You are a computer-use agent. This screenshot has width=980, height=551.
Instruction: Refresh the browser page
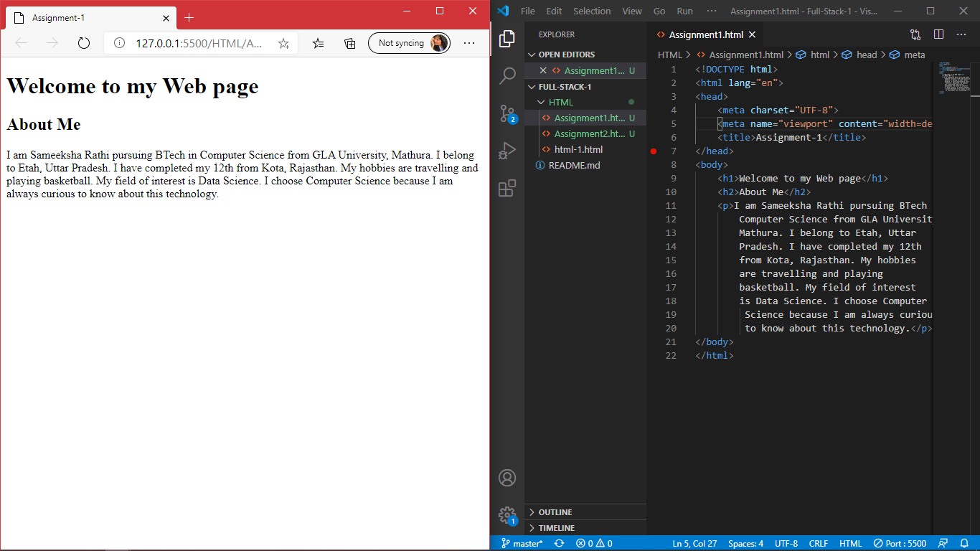pos(84,43)
